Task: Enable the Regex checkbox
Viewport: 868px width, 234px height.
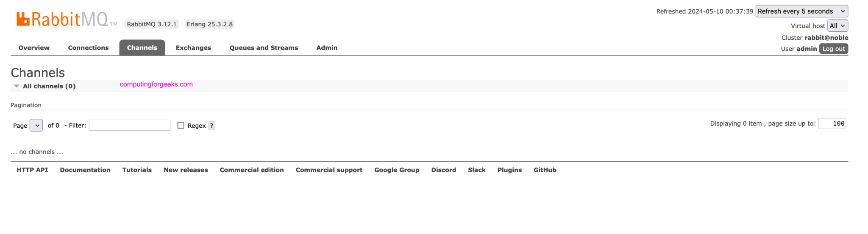Action: pos(181,125)
